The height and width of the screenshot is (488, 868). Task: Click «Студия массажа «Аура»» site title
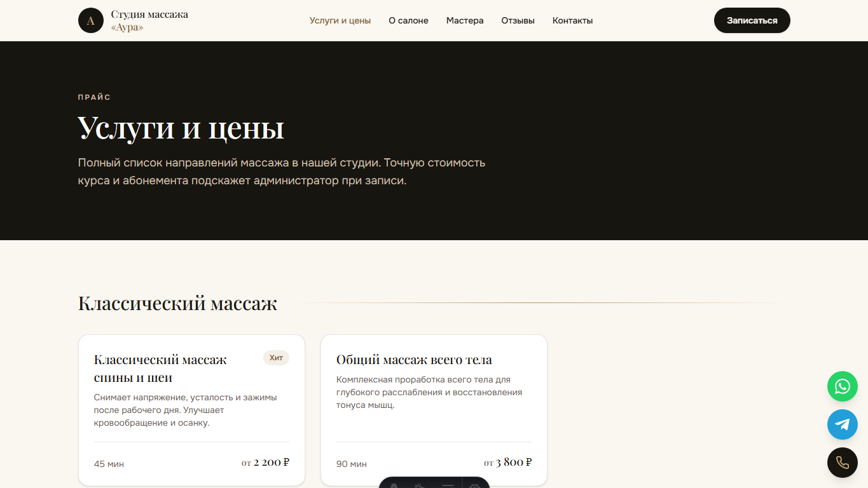click(x=149, y=20)
